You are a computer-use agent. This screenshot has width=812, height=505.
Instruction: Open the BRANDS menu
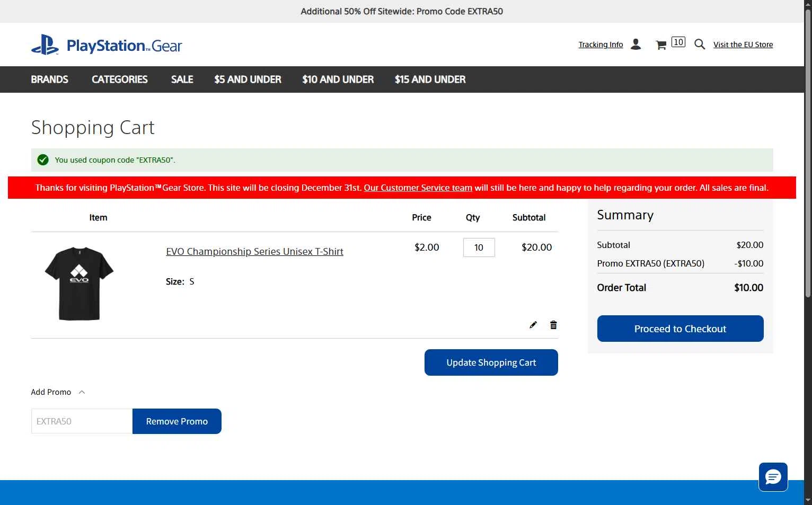tap(49, 79)
